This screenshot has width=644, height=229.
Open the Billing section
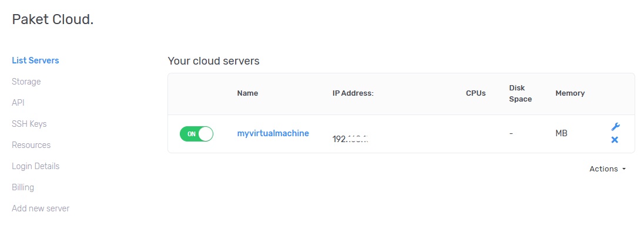[x=23, y=187]
